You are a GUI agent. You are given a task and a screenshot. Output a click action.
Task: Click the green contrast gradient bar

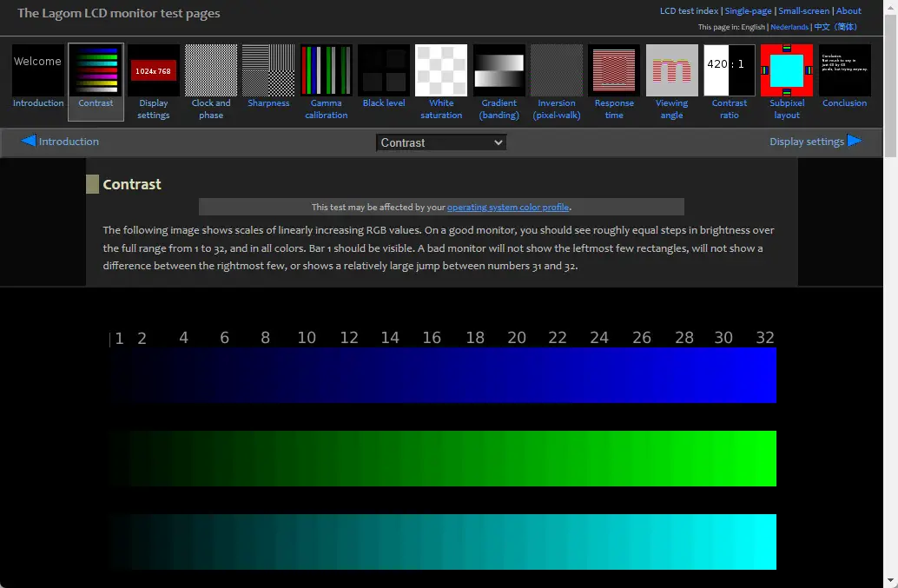[443, 459]
